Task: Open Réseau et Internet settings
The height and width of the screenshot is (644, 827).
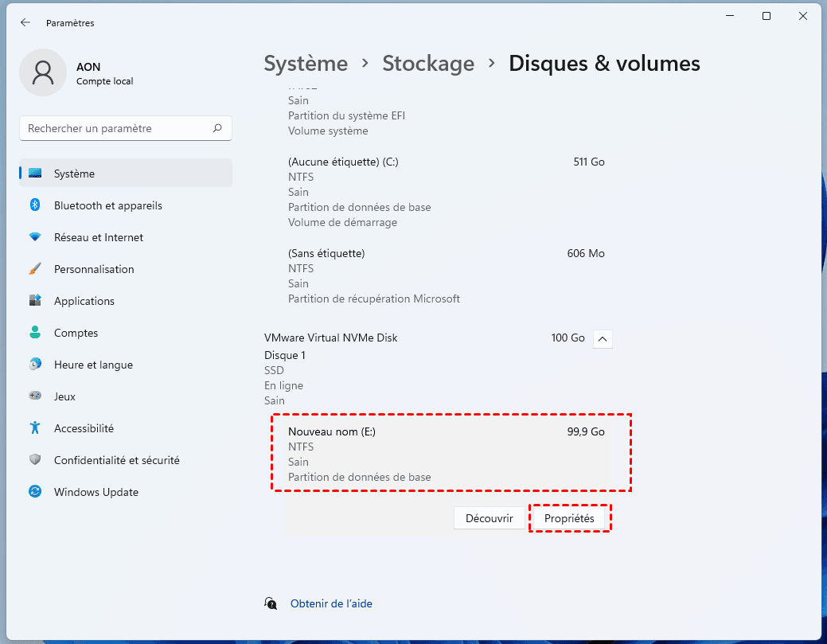Action: click(x=99, y=237)
